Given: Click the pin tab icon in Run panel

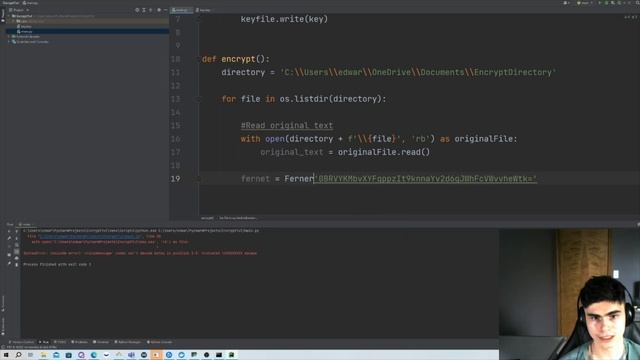Looking at the screenshot, I should [9, 263].
